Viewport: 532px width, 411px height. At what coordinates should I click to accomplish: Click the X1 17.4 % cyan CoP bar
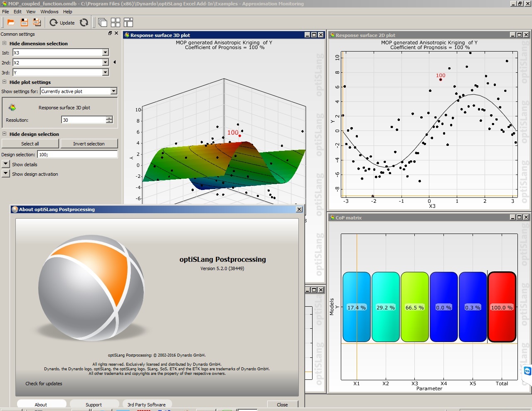click(357, 307)
